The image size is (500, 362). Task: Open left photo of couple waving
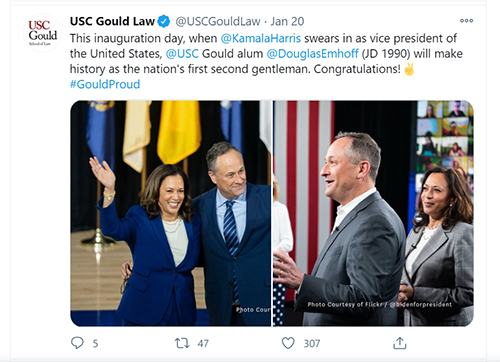171,213
